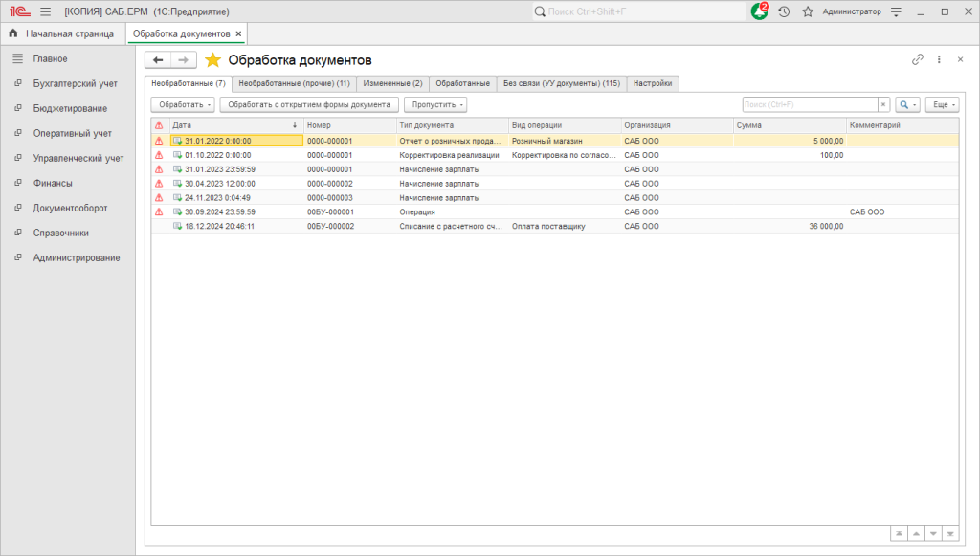Screen dimensions: 980x556
Task: Click Обработать с открытием формы документа
Action: click(x=309, y=104)
